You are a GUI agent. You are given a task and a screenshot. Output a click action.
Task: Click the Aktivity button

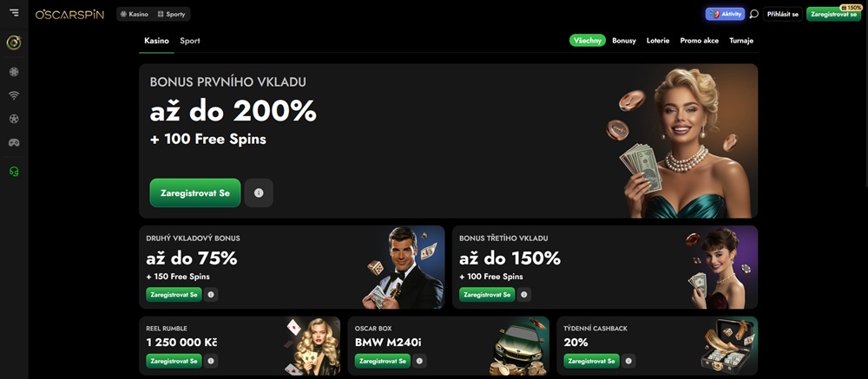point(725,15)
